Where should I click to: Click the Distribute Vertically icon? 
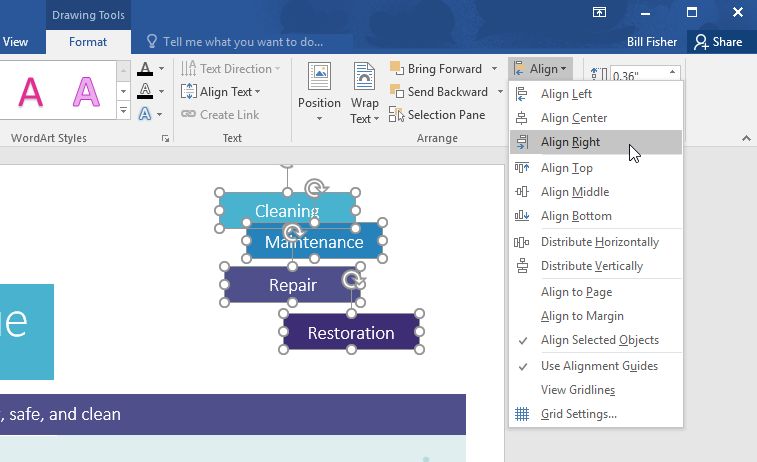522,266
